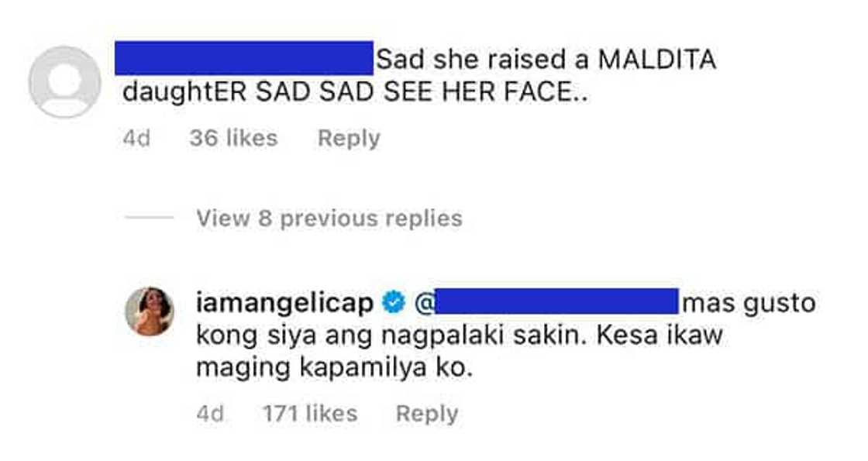Click the 4d timestamp beside 171 likes
This screenshot has height=461, width=868.
[x=210, y=414]
